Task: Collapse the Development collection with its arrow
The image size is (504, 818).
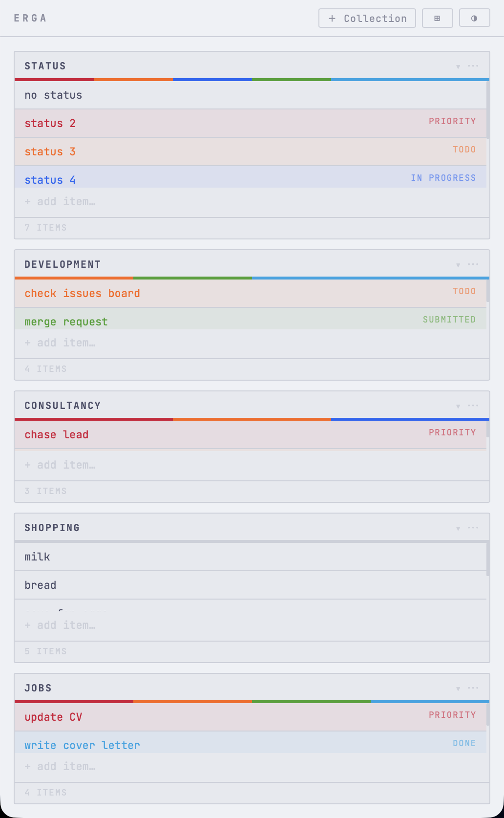Action: (x=458, y=265)
